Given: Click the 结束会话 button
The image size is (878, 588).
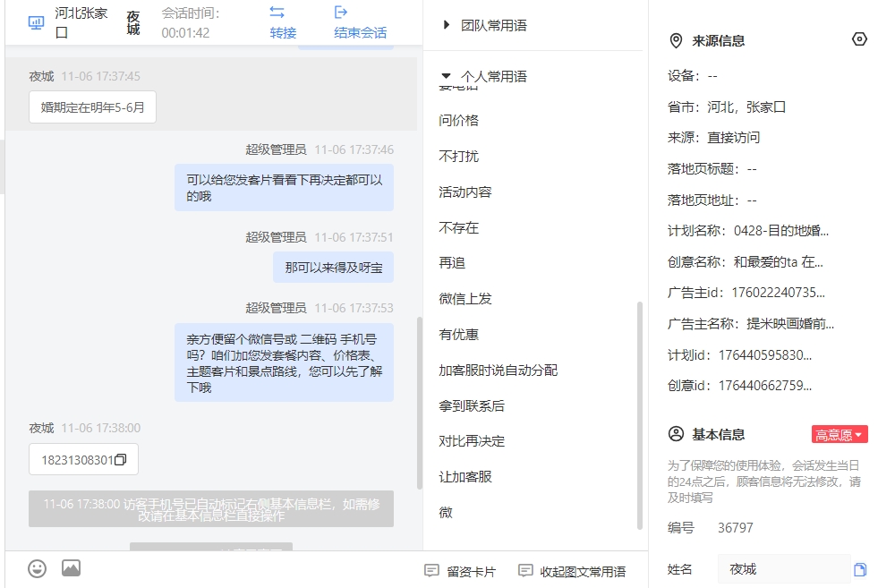Looking at the screenshot, I should pyautogui.click(x=360, y=22).
